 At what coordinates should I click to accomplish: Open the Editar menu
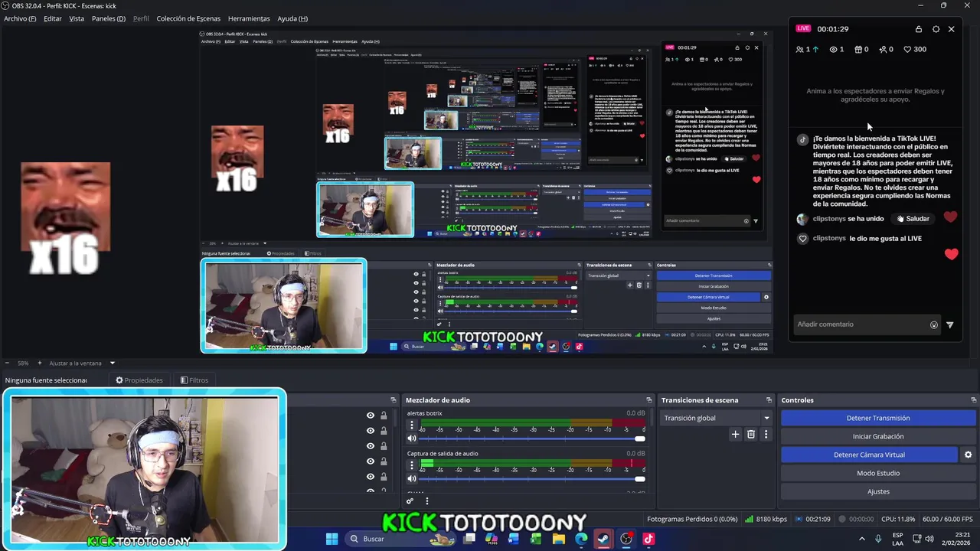click(x=53, y=18)
